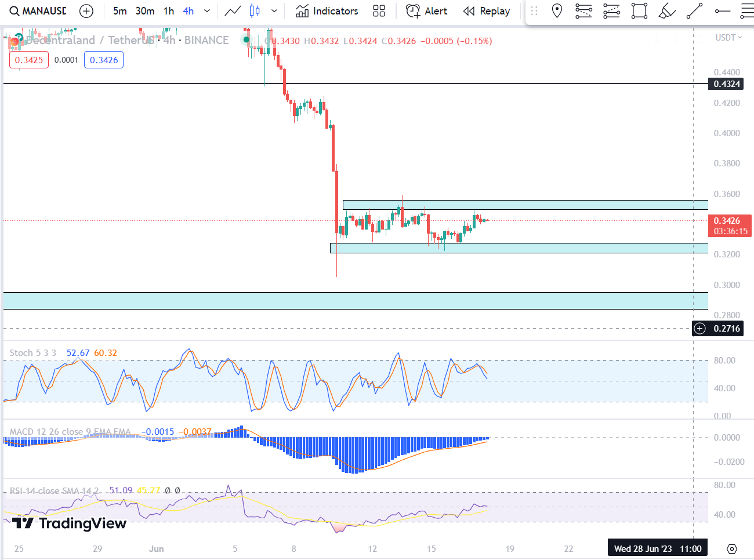Start bar Replay mode
Screen dimensions: 754x560
click(487, 11)
